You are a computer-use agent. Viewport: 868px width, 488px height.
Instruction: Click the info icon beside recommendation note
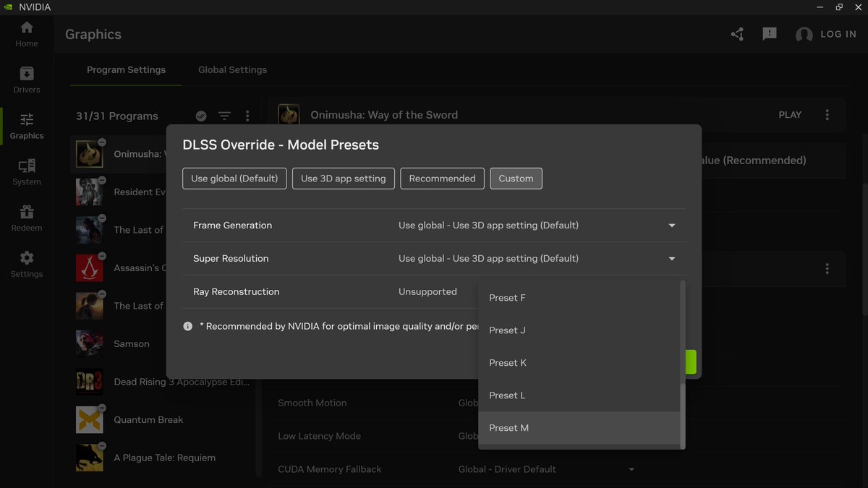coord(188,326)
